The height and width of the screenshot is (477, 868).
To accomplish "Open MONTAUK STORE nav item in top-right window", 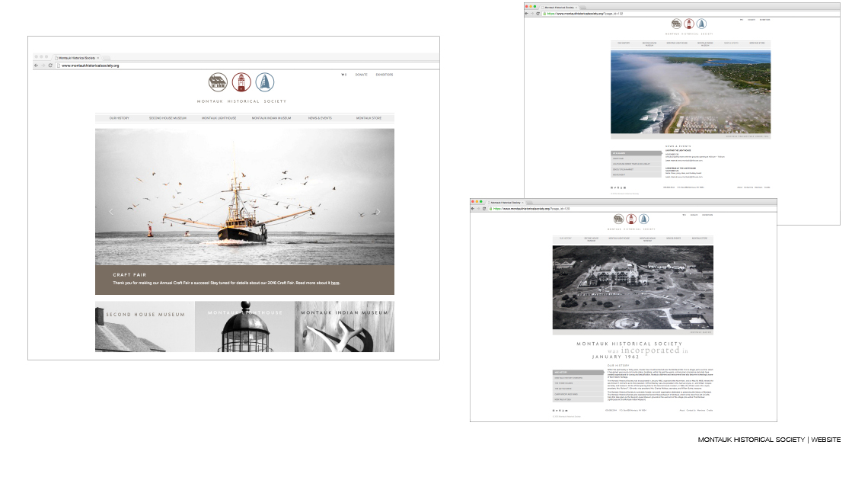I will [x=757, y=43].
